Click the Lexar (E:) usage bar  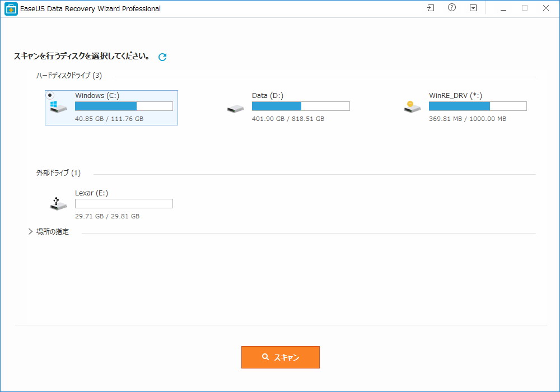coord(124,203)
